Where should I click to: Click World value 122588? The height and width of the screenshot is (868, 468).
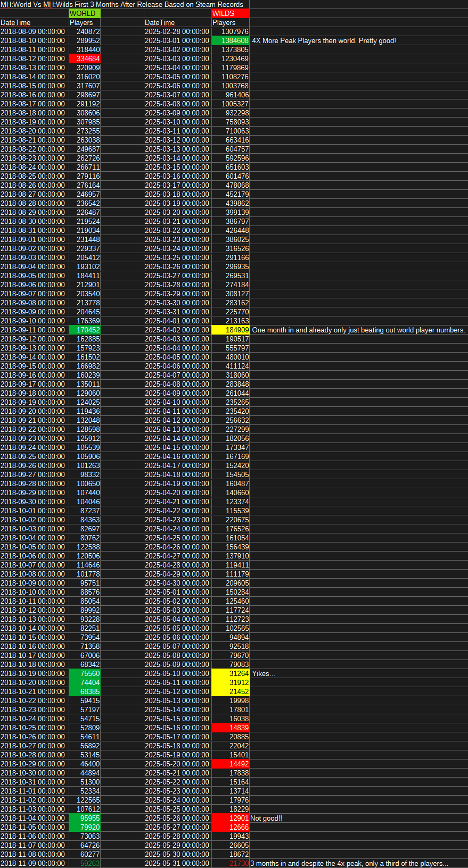tap(85, 547)
